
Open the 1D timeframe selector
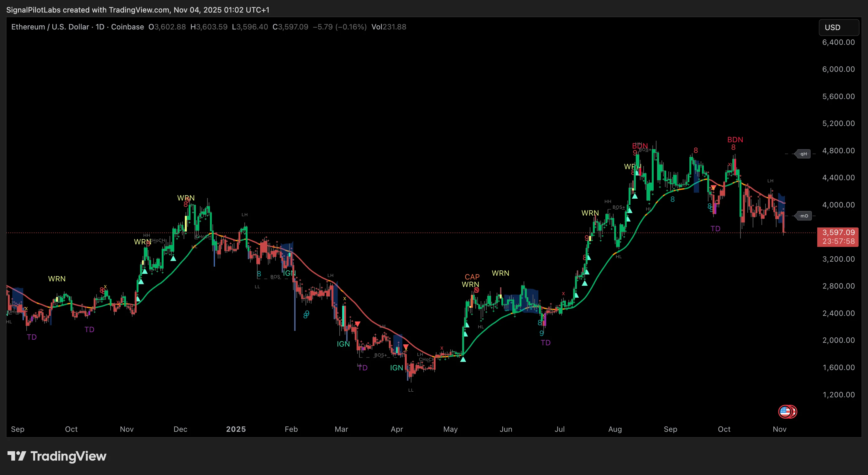[99, 27]
